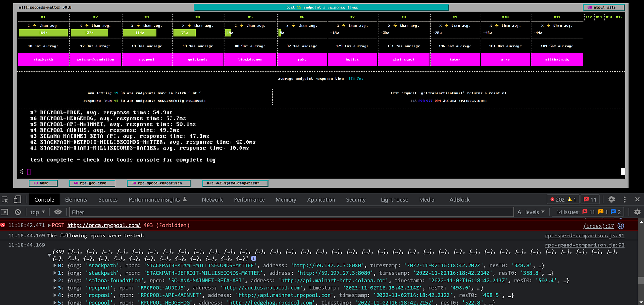Close the DevTools panel
644x305 pixels.
[x=637, y=199]
